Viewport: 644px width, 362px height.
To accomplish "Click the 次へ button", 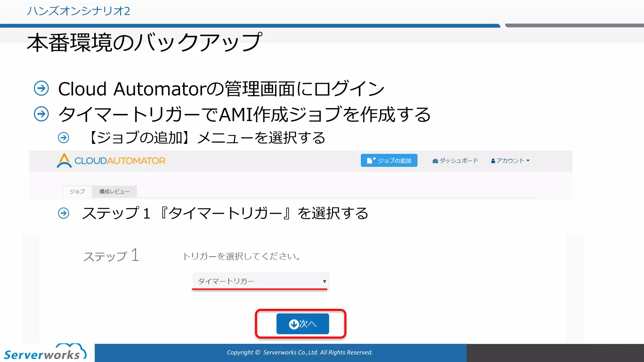I will [x=303, y=324].
